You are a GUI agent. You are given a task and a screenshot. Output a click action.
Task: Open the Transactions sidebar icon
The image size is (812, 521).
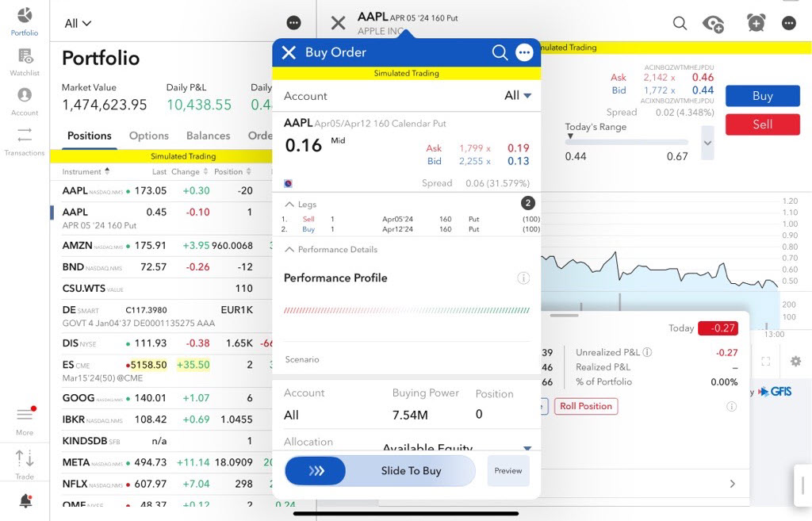coord(25,141)
